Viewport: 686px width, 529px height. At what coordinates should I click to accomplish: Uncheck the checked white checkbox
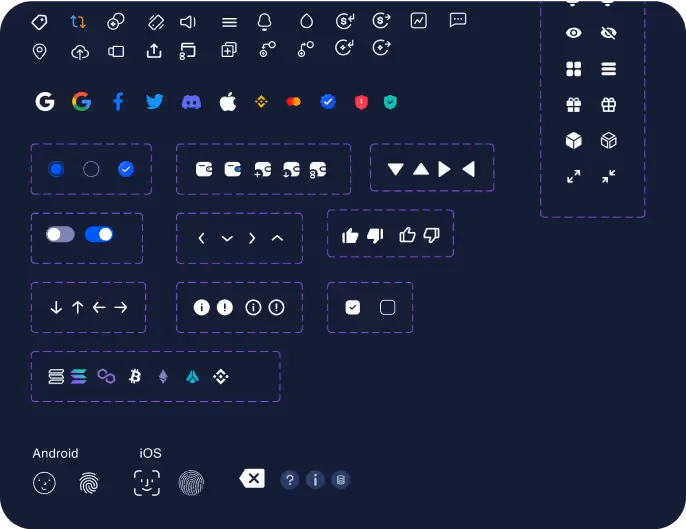point(353,307)
